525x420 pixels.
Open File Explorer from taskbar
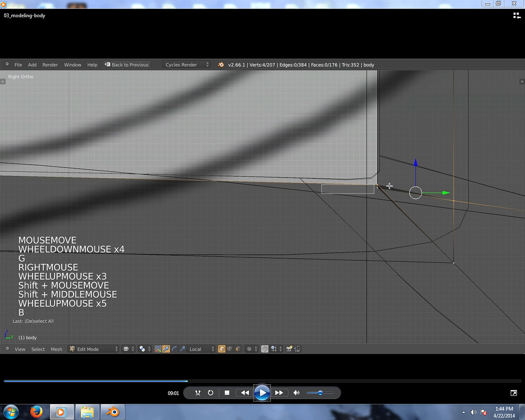pyautogui.click(x=87, y=412)
